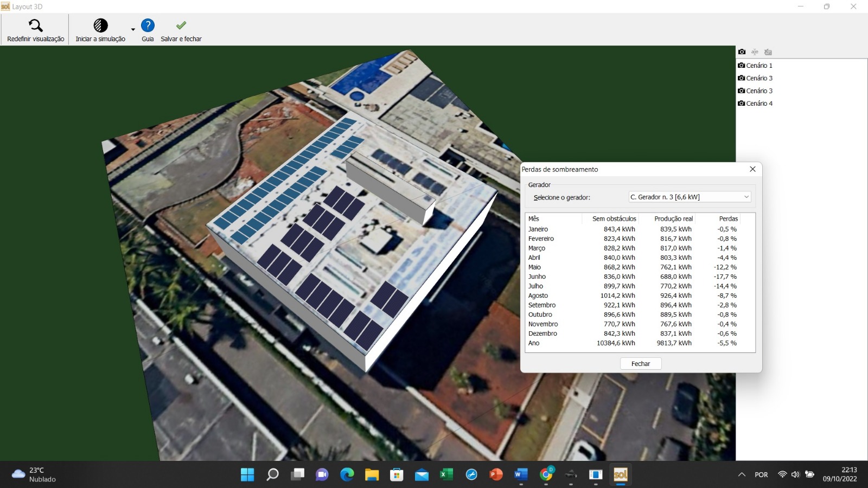
Task: Open the Guia help icon
Action: (148, 26)
